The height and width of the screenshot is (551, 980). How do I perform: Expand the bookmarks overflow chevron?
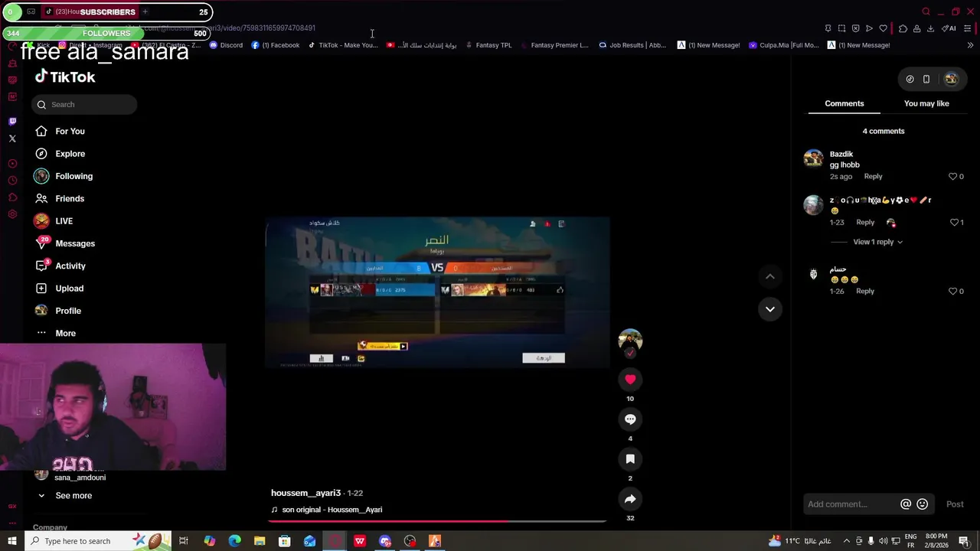tap(970, 45)
